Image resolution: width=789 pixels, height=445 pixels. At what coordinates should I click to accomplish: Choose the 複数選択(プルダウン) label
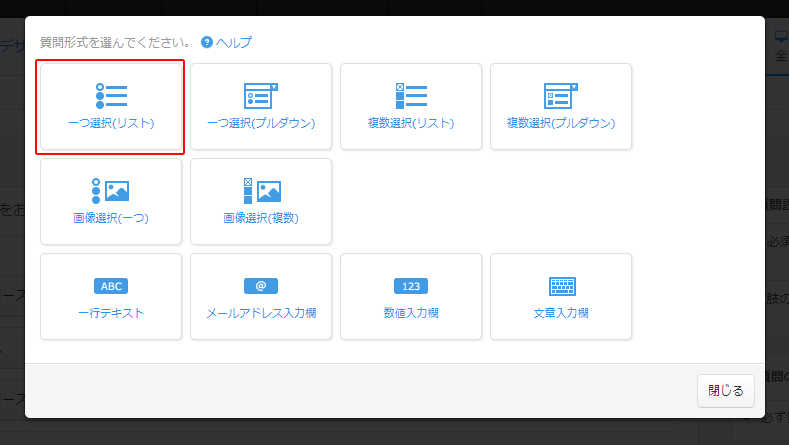[x=561, y=124]
